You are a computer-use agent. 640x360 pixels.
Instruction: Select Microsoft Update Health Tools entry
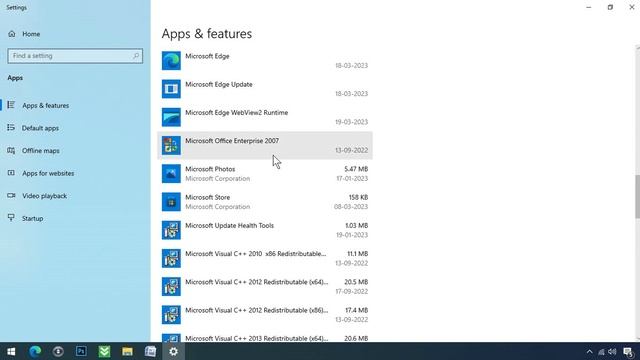coord(264,230)
